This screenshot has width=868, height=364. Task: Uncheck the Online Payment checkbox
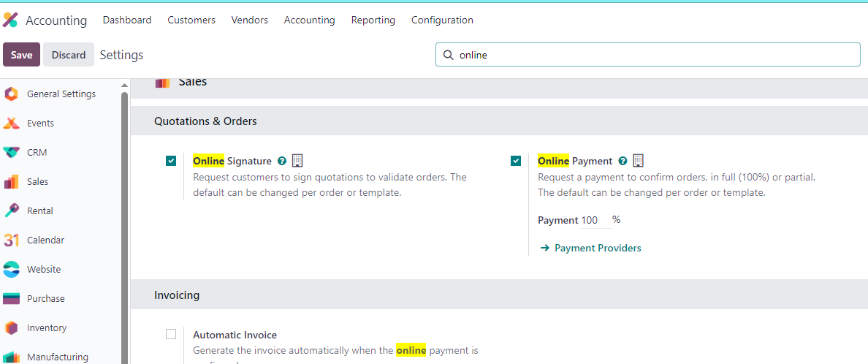click(516, 162)
